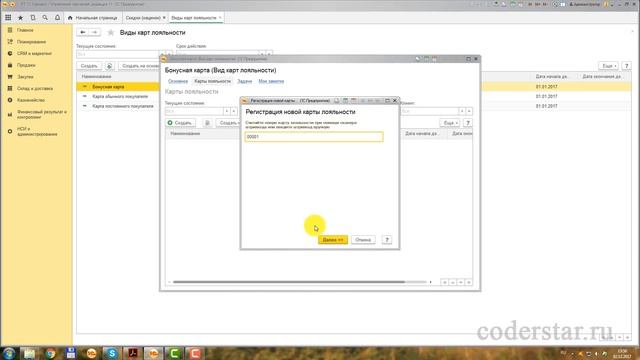This screenshot has width=640, height=360.
Task: Open Мои заметки link
Action: tap(271, 81)
